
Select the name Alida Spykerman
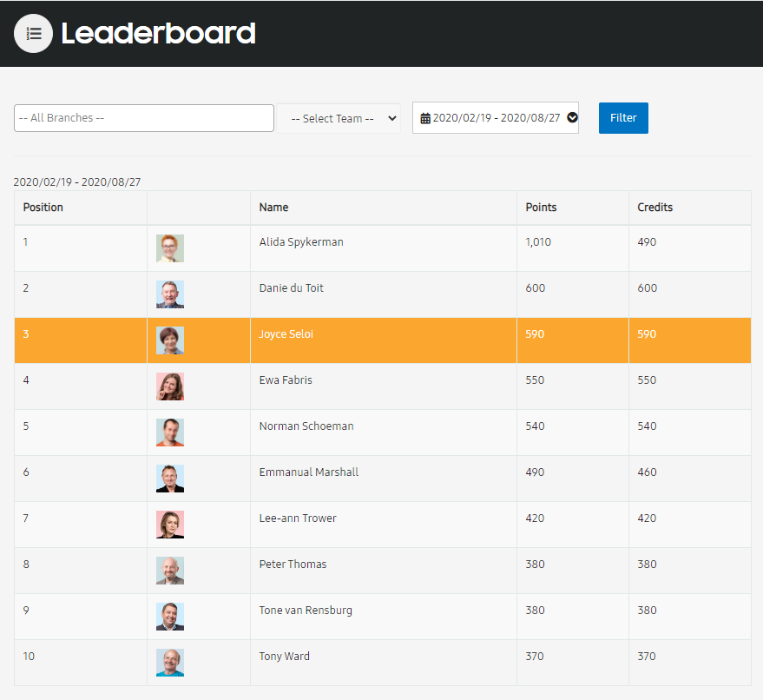coord(301,242)
